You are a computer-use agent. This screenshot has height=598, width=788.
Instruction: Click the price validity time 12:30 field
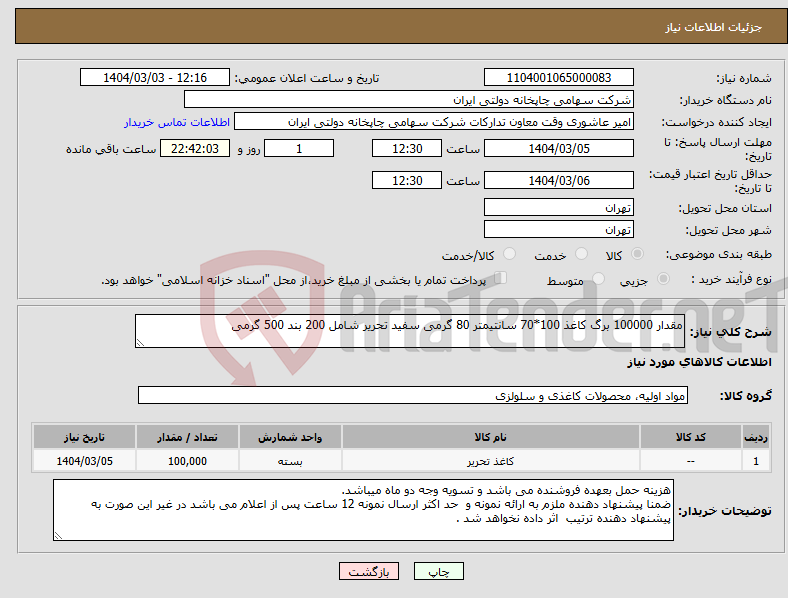click(407, 180)
